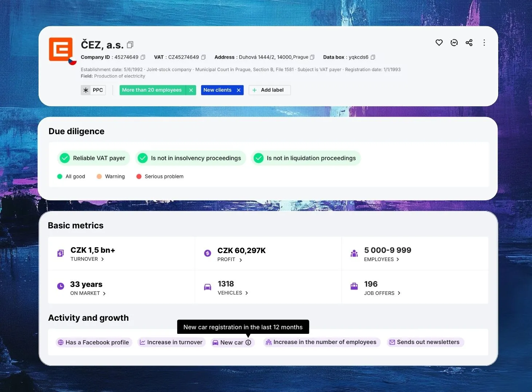Click the green check beside liquidation proceedings
The height and width of the screenshot is (392, 532).
pos(258,158)
